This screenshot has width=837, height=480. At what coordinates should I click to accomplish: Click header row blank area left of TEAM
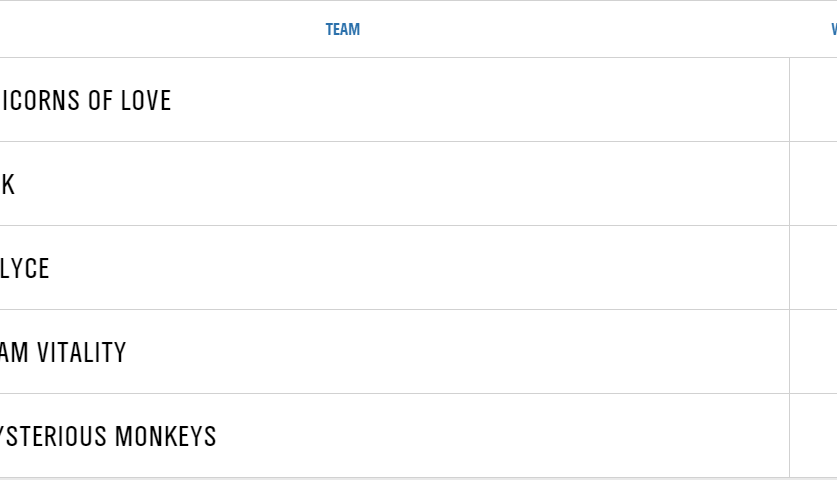pyautogui.click(x=150, y=29)
